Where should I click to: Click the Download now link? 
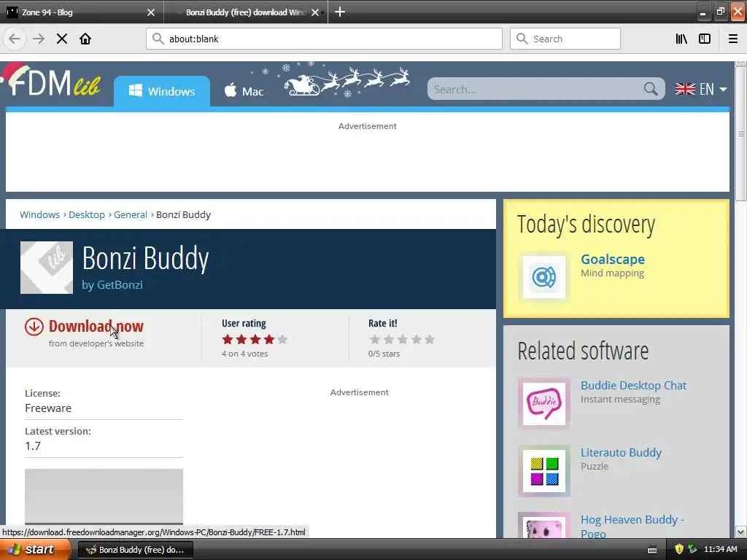(x=96, y=326)
